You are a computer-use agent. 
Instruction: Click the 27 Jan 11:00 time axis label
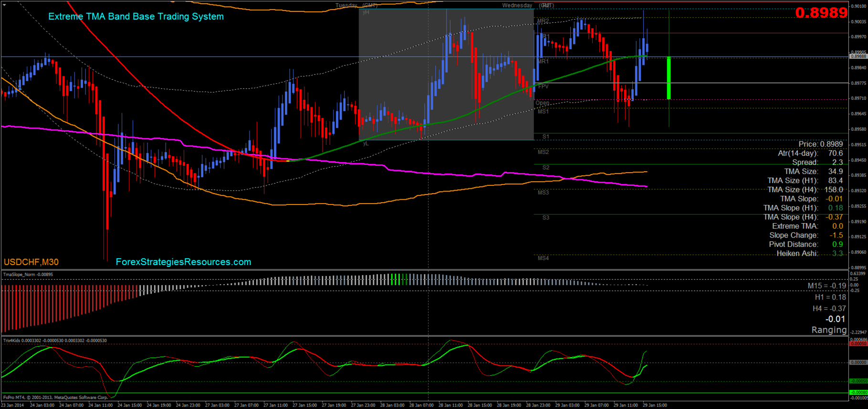click(275, 405)
